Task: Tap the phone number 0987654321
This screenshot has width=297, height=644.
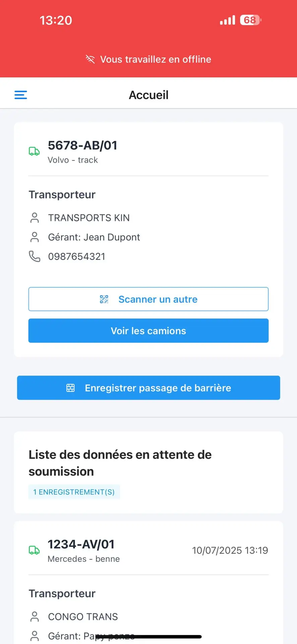Action: (77, 257)
